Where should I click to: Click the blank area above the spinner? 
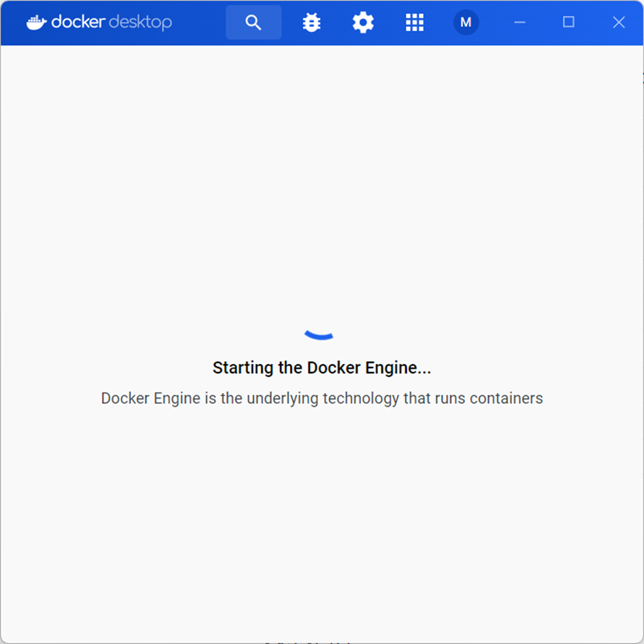[x=321, y=185]
